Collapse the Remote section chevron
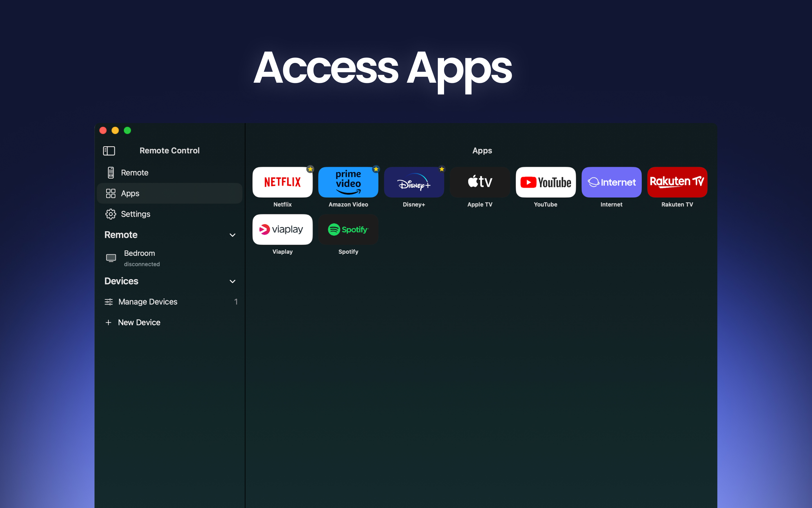Viewport: 812px width, 508px height. 232,235
